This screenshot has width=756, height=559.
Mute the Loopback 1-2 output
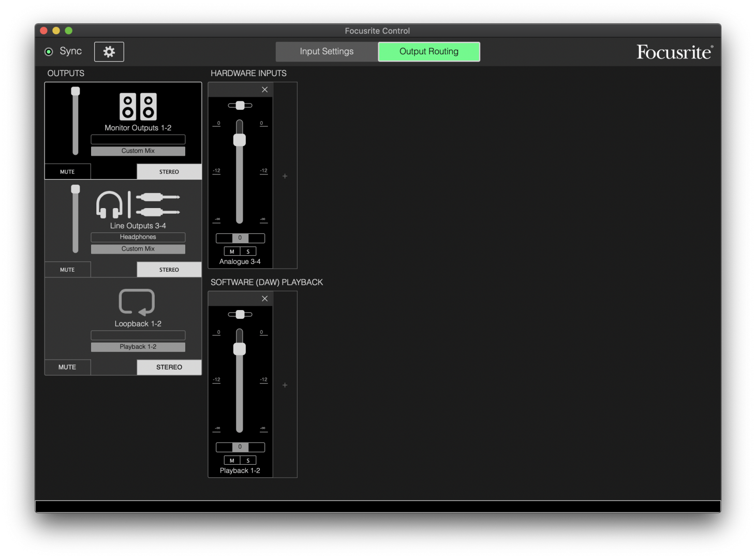click(x=67, y=367)
